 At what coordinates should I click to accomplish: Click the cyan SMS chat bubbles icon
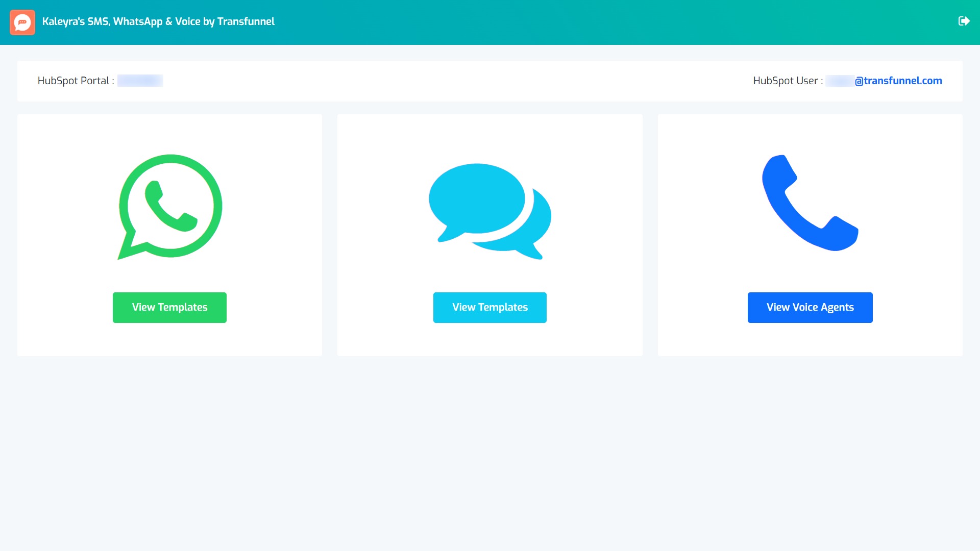tap(490, 211)
